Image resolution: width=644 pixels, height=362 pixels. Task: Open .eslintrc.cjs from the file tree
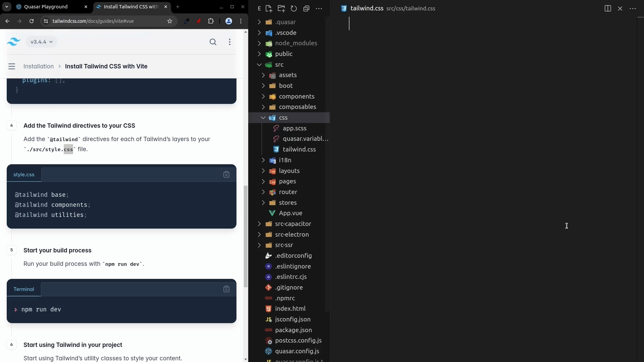pyautogui.click(x=291, y=277)
